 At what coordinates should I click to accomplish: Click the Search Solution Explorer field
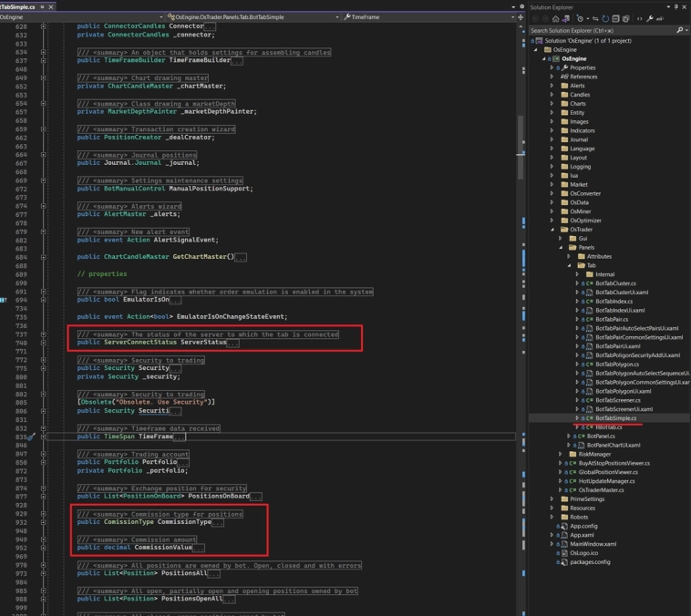click(603, 30)
